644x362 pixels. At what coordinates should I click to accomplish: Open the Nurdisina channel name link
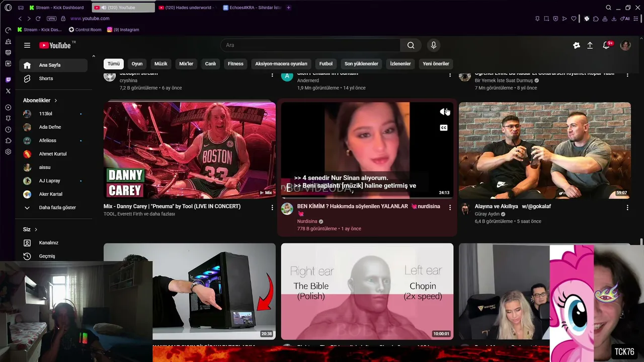click(307, 221)
